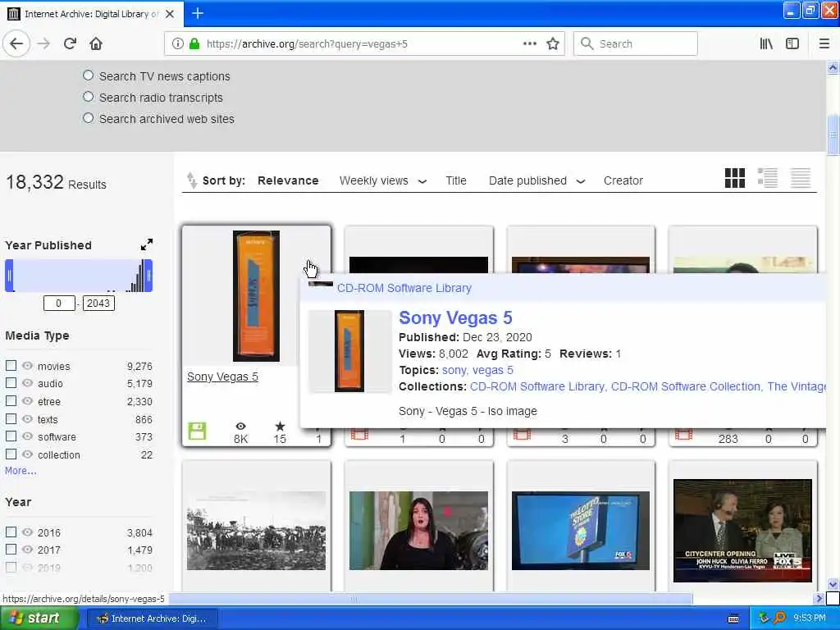Check the 2017 year filter box
The width and height of the screenshot is (840, 630).
click(x=11, y=549)
